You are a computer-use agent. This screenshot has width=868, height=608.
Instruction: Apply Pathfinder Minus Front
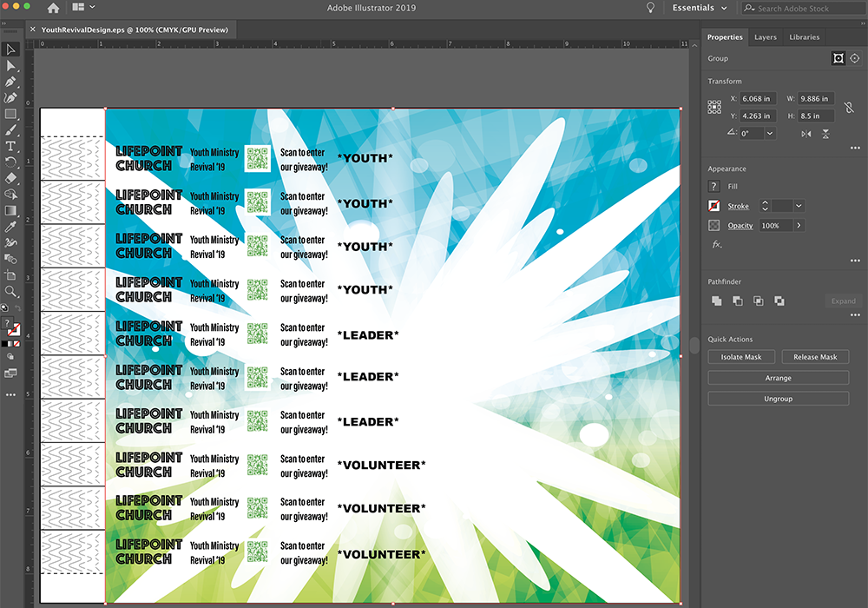click(737, 301)
